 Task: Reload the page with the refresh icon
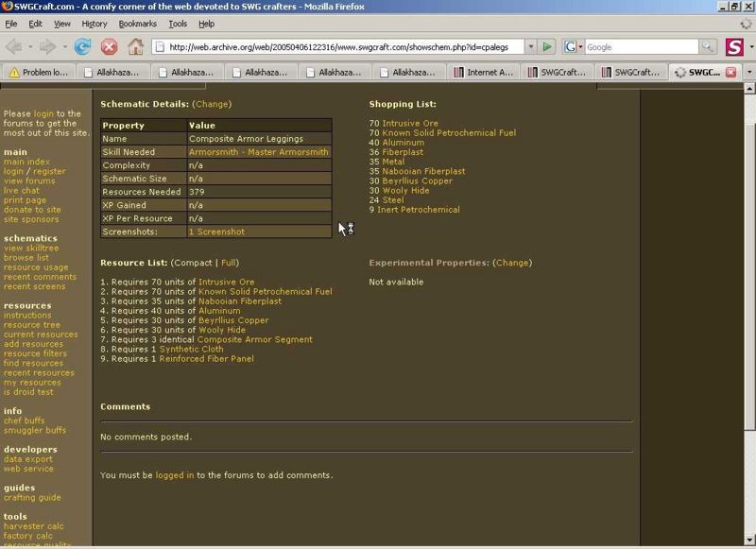point(82,46)
